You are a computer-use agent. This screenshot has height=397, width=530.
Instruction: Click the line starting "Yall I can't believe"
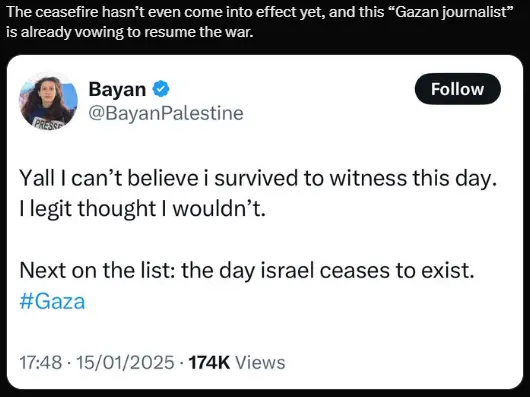(258, 178)
